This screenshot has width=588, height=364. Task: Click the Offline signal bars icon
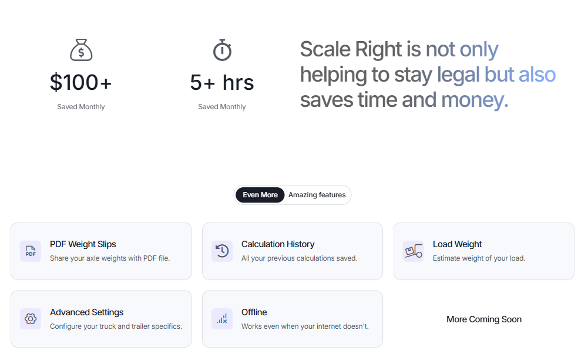click(221, 319)
